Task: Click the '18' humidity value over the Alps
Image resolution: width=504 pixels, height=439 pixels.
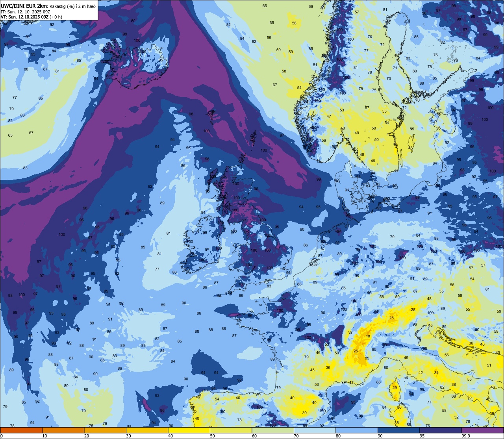Action: click(x=368, y=336)
